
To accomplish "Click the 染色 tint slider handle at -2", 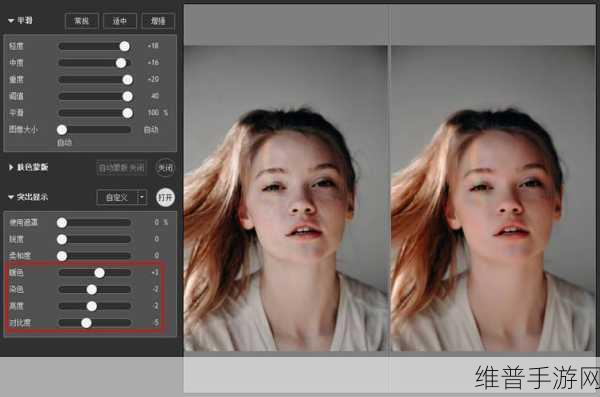I will (x=92, y=289).
